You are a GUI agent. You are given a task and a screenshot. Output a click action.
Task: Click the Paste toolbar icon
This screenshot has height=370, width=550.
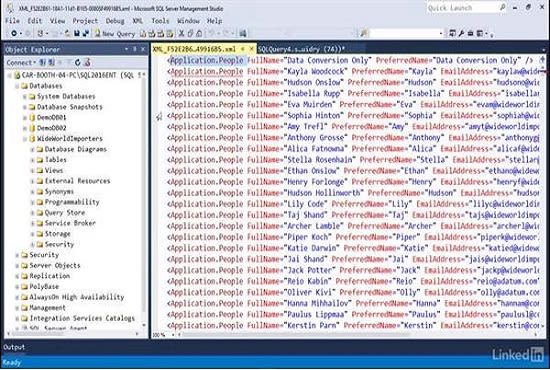point(199,34)
